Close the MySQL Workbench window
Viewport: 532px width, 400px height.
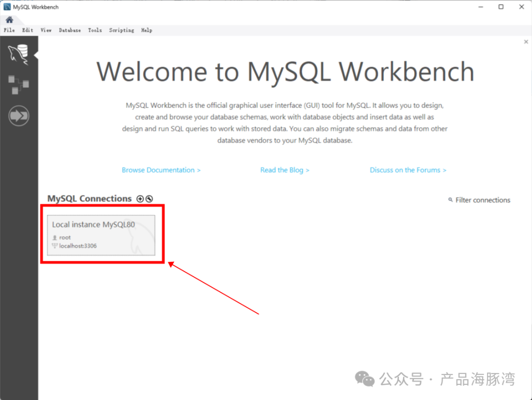click(522, 7)
